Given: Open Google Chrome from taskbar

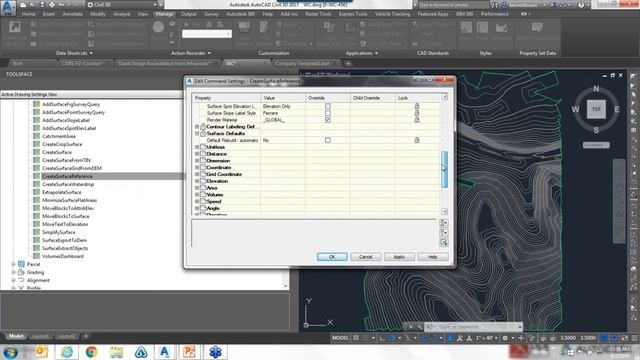Looking at the screenshot, I should coord(91,352).
